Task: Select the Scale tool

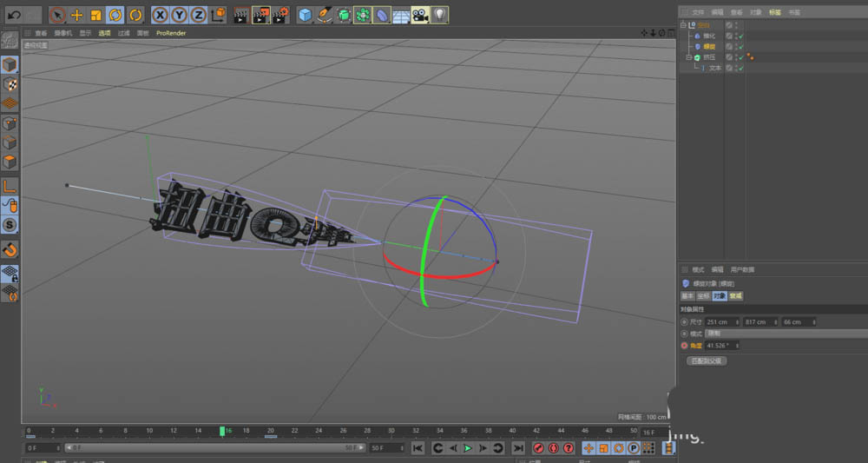Action: (95, 15)
